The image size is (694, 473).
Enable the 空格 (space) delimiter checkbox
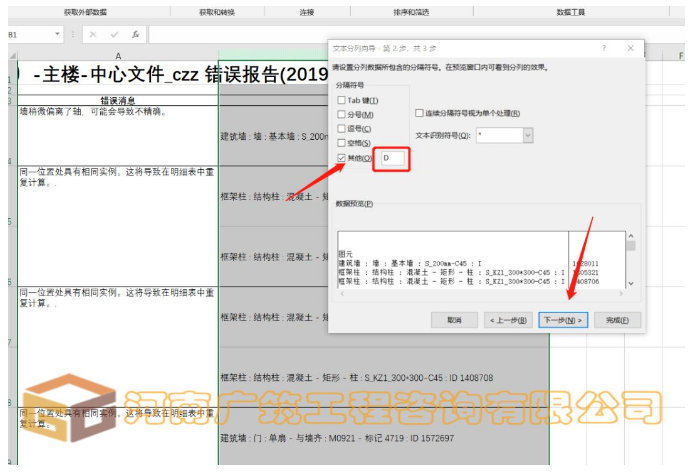click(343, 144)
